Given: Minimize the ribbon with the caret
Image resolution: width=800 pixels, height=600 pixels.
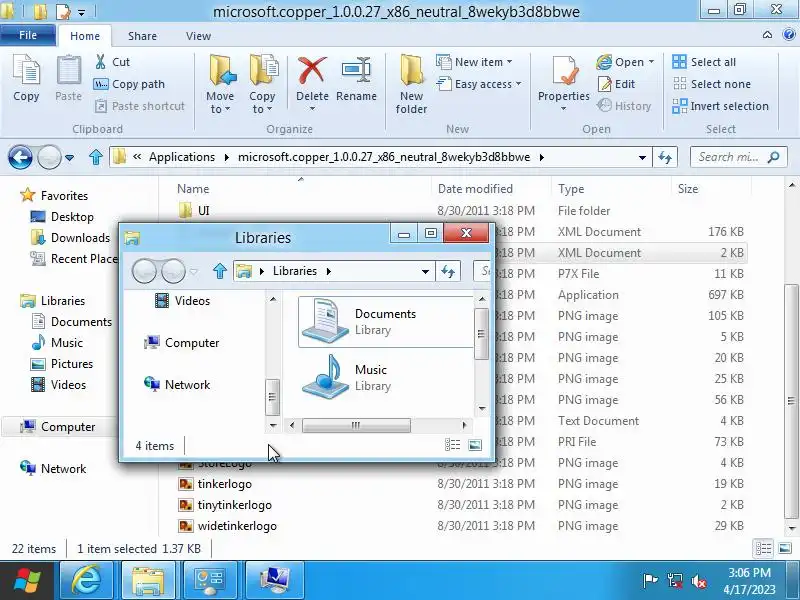Looking at the screenshot, I should tap(767, 35).
